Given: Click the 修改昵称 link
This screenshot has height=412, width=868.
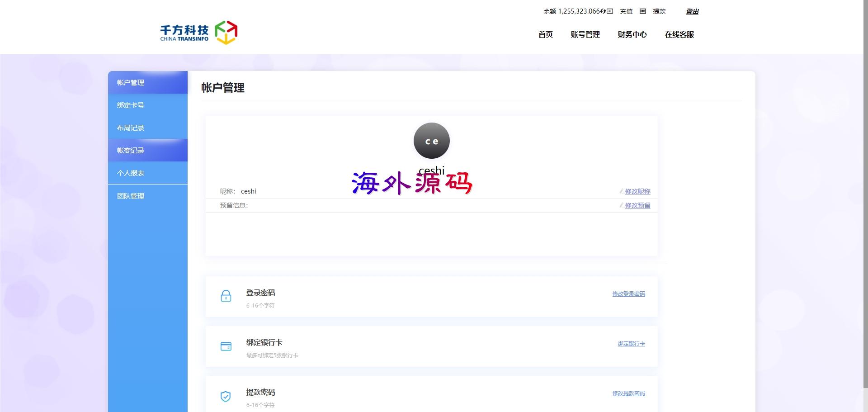Looking at the screenshot, I should click(637, 191).
